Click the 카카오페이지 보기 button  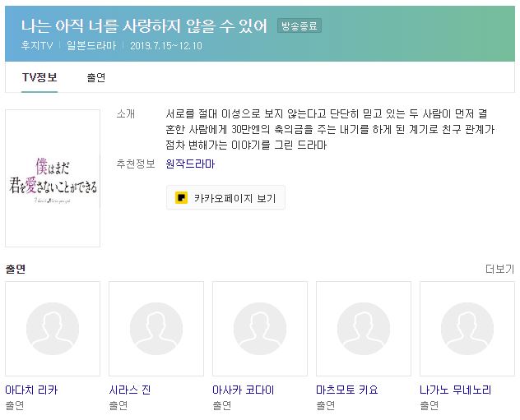225,198
